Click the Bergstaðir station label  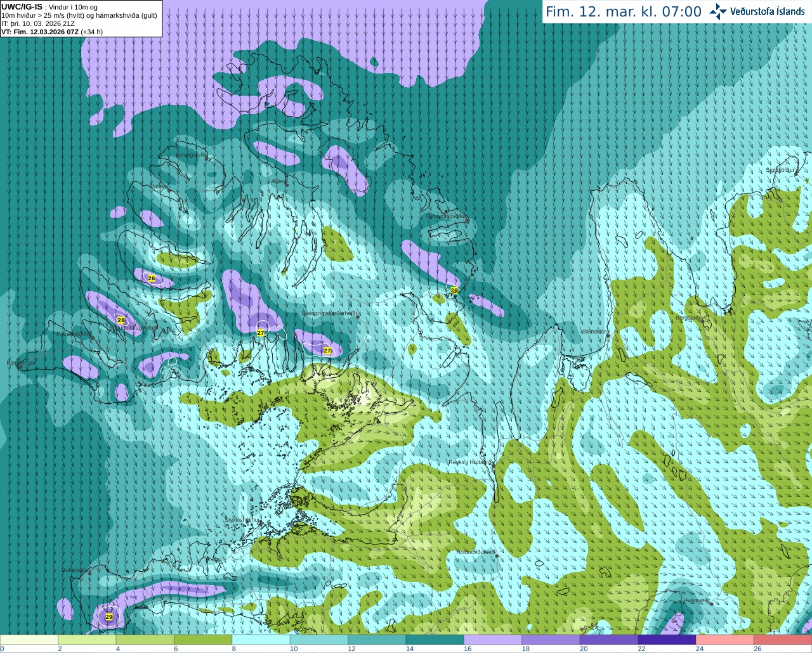688,318
